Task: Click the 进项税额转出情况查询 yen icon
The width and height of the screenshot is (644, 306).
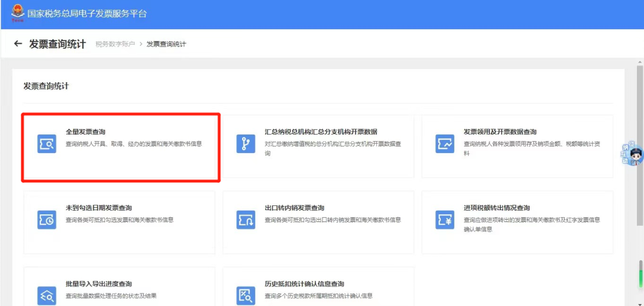Action: click(x=444, y=220)
